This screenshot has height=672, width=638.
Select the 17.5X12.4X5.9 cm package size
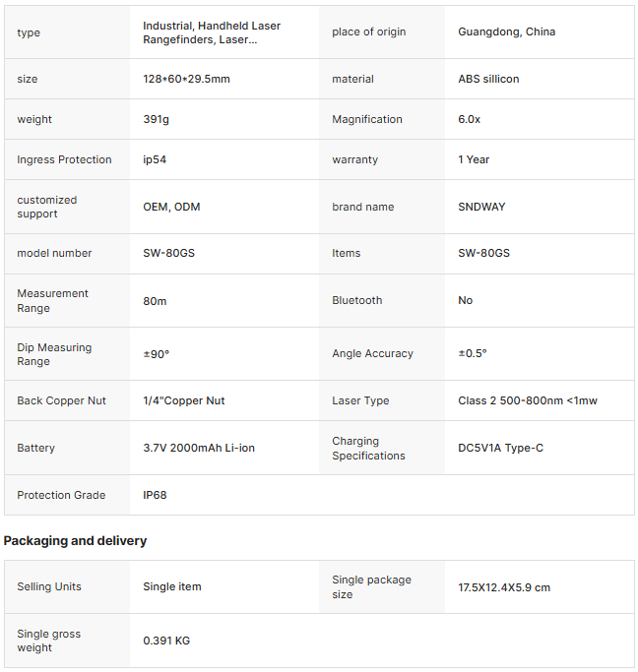click(504, 587)
